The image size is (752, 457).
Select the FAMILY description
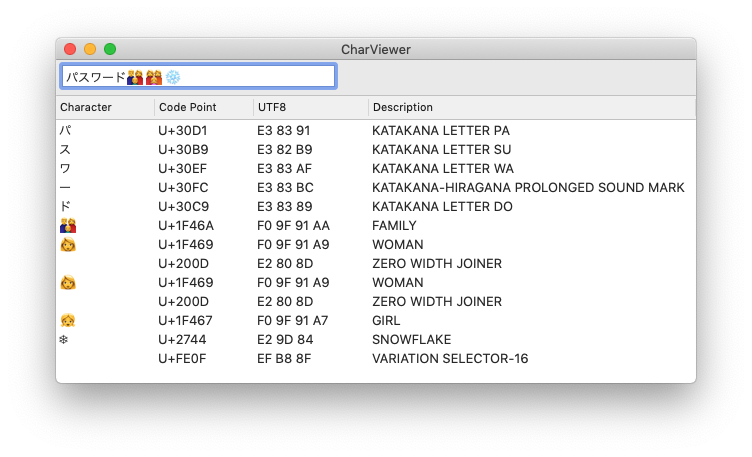[394, 225]
